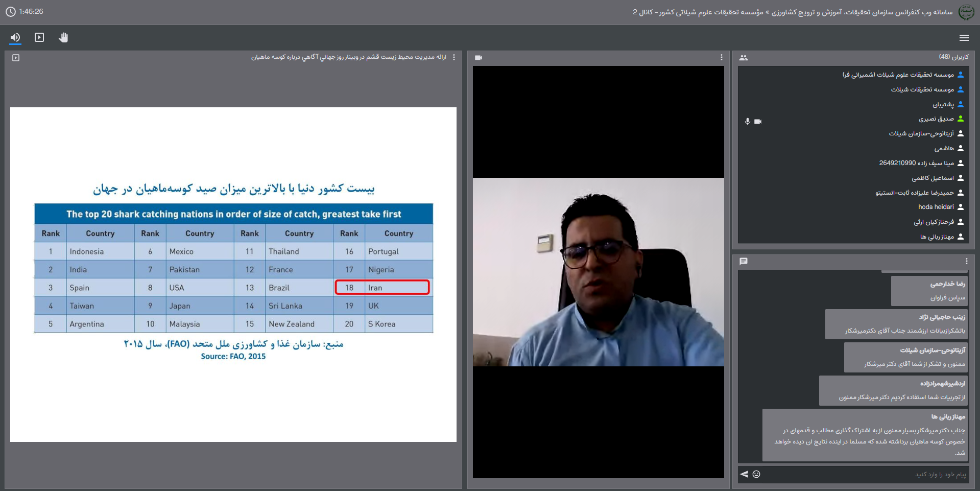Click the presentation panel icon at left

(16, 58)
